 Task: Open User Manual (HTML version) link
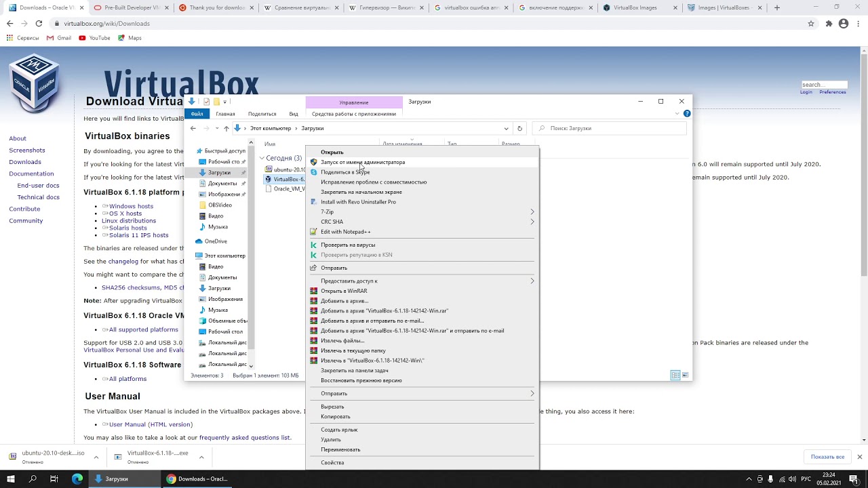[x=151, y=424]
